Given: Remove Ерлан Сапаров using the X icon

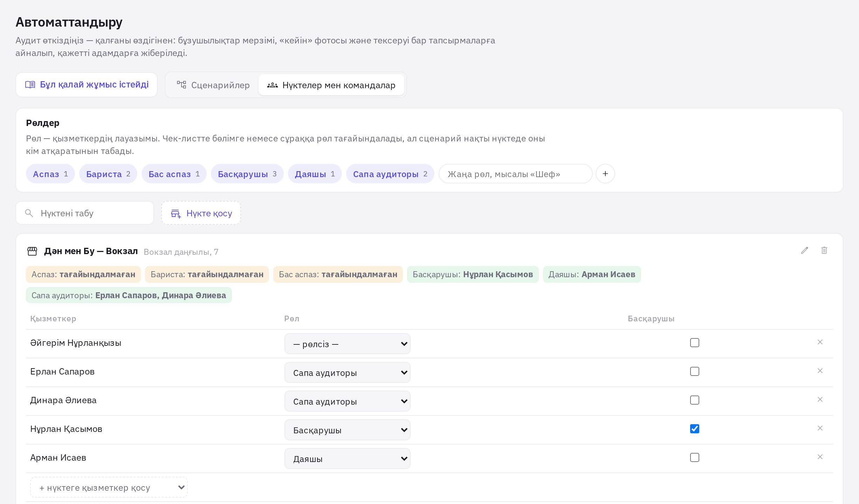Looking at the screenshot, I should coord(820,371).
